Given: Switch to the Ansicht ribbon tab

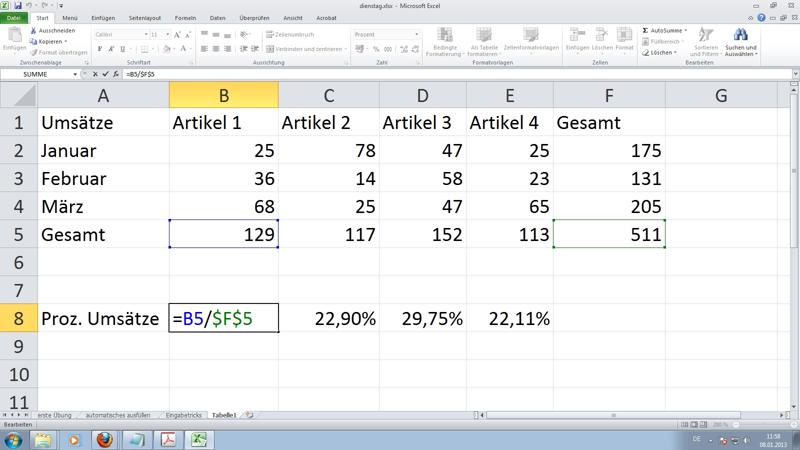Looking at the screenshot, I should pyautogui.click(x=293, y=18).
